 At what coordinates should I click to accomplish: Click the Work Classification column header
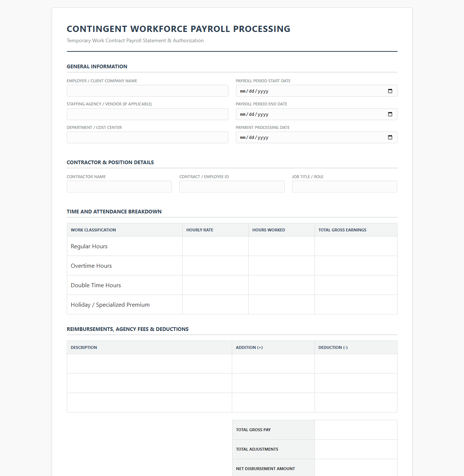[93, 230]
